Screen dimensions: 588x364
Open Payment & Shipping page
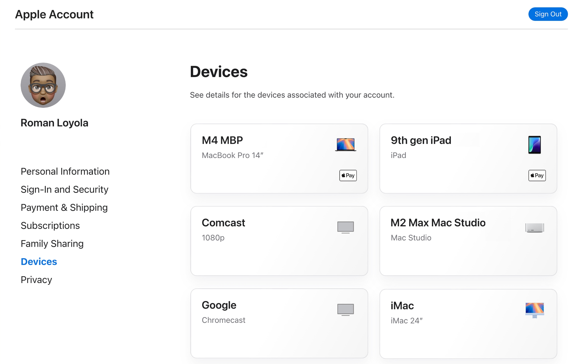tap(64, 207)
